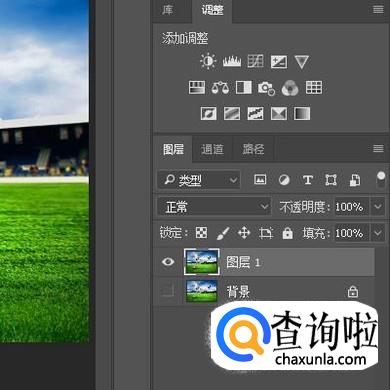Toggle lock transparent pixels checkerboard icon

coord(201,233)
